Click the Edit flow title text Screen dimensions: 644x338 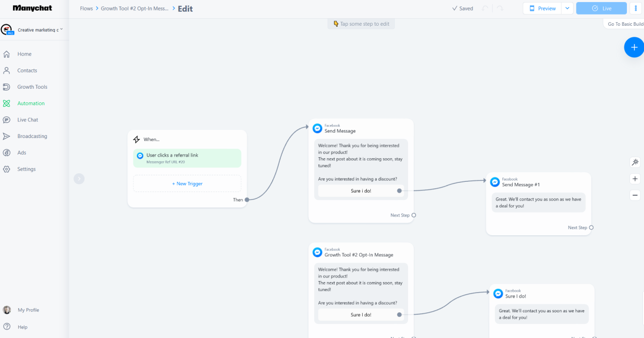[185, 9]
